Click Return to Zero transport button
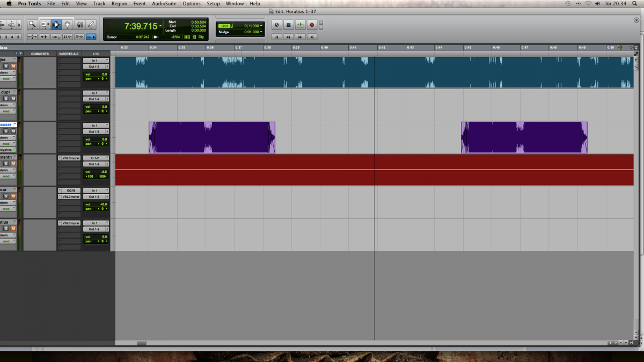Image resolution: width=644 pixels, height=362 pixels. (276, 37)
